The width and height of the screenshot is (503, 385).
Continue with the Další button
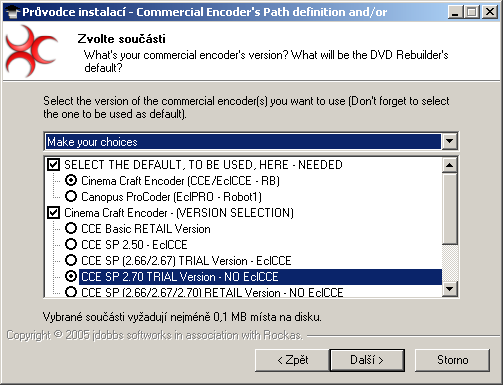point(367,360)
